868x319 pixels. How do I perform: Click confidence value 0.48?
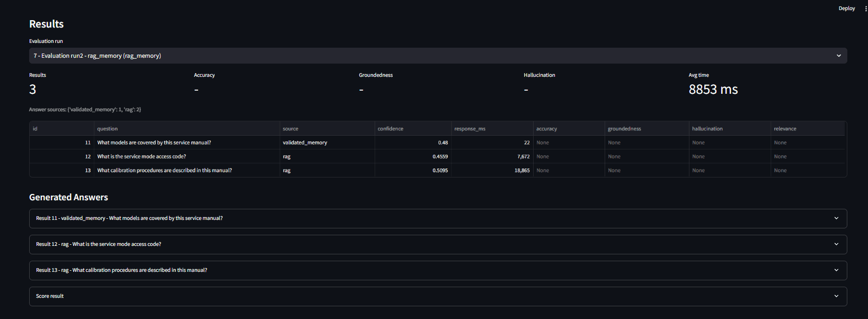pos(413,143)
